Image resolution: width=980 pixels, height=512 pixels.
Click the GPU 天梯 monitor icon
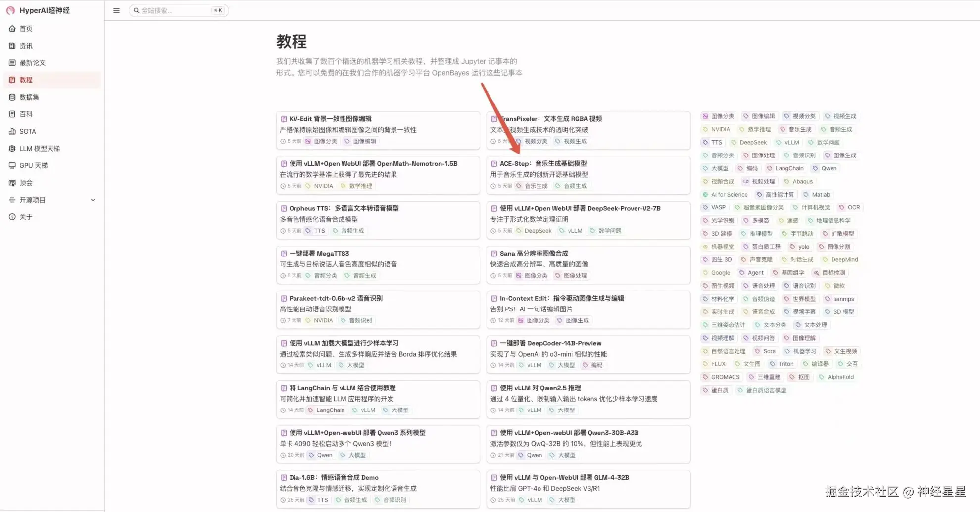12,165
